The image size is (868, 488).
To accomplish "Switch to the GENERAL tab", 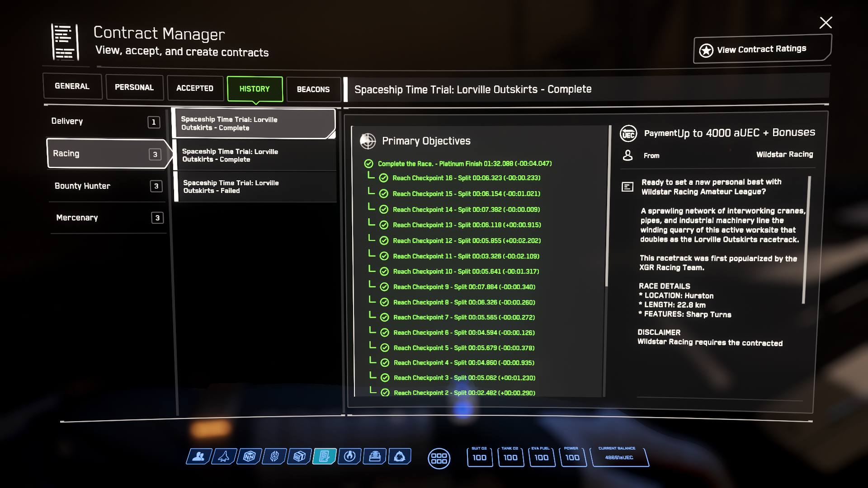I will coord(72,86).
